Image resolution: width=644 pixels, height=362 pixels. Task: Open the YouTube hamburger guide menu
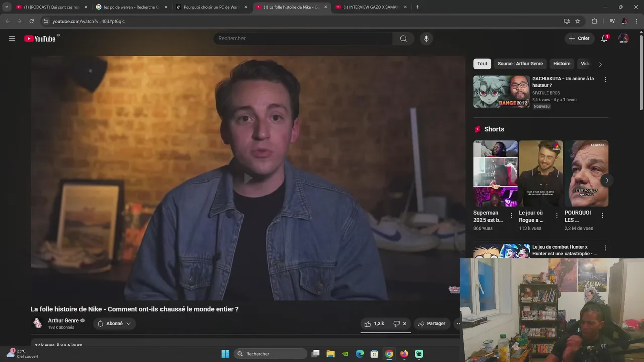(12, 38)
